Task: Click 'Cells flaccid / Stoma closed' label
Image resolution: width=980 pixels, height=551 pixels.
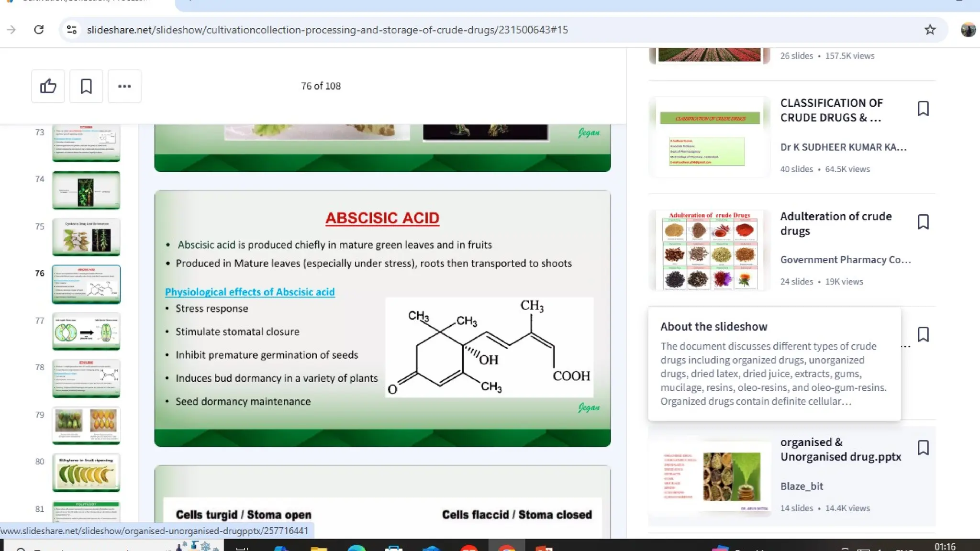Action: [x=517, y=515]
